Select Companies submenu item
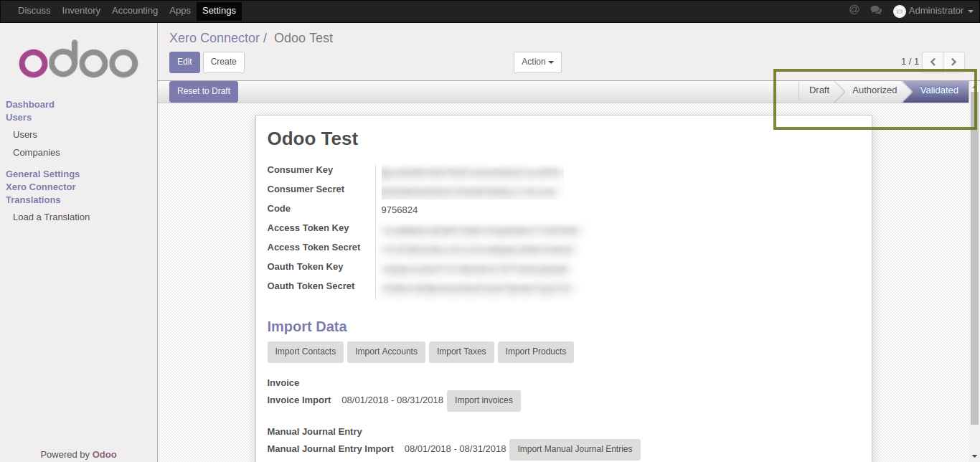Image resolution: width=980 pixels, height=462 pixels. 37,152
